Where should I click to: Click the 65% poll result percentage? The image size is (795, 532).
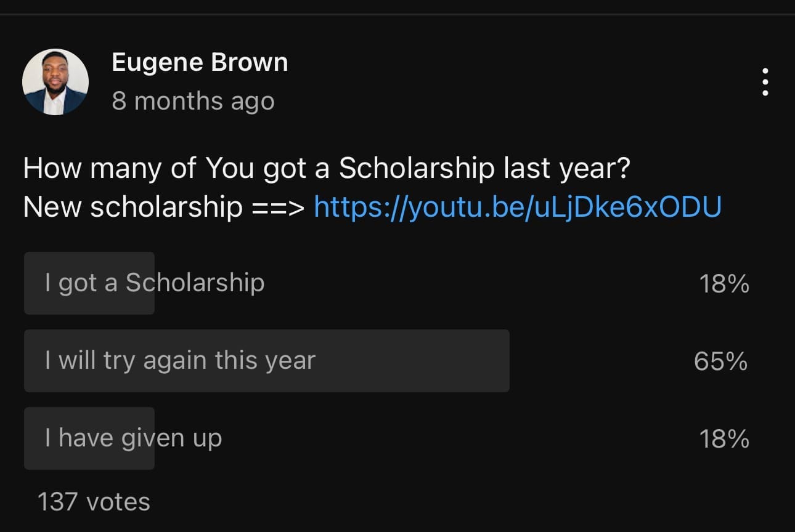pyautogui.click(x=720, y=361)
